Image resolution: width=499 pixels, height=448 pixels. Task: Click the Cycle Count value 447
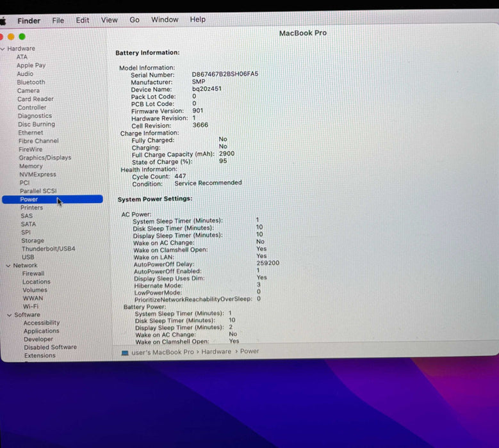point(180,176)
